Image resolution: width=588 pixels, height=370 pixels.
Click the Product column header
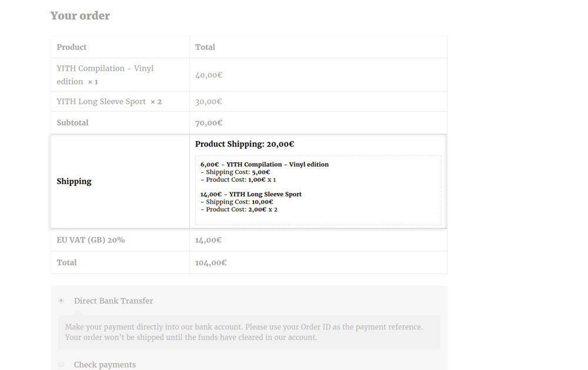72,47
